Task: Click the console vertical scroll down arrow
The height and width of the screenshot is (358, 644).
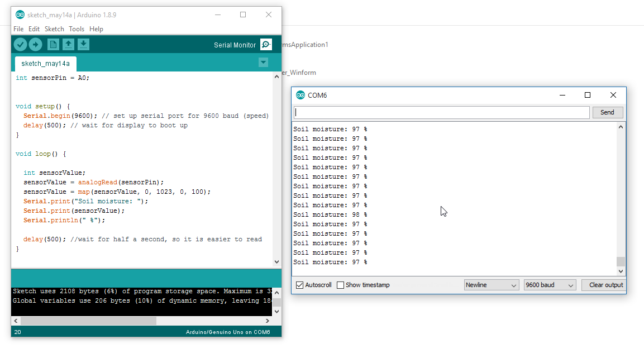Action: (x=277, y=312)
